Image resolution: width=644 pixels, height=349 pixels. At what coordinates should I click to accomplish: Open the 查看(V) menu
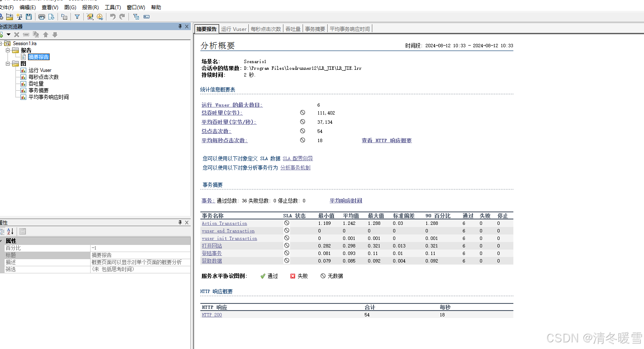point(50,7)
